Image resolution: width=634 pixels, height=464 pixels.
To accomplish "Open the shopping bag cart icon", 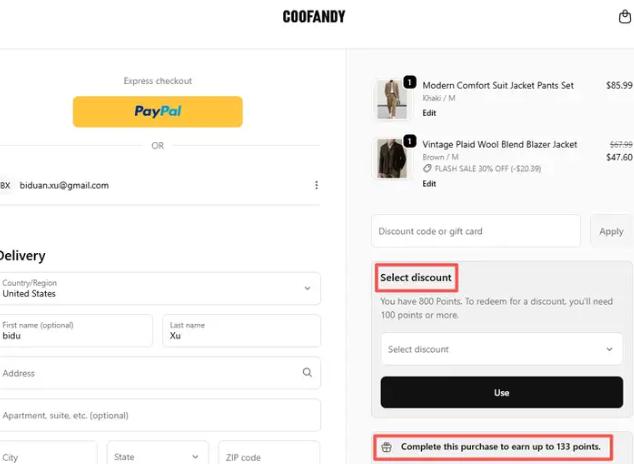I will [625, 17].
